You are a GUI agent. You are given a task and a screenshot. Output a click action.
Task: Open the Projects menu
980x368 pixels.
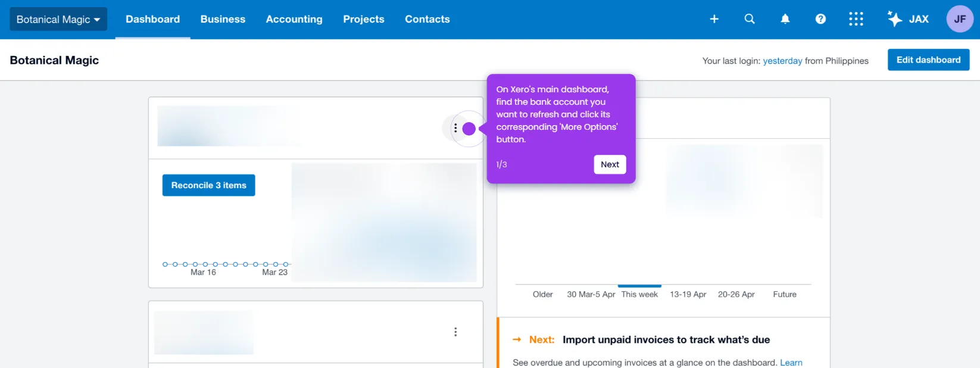[364, 19]
